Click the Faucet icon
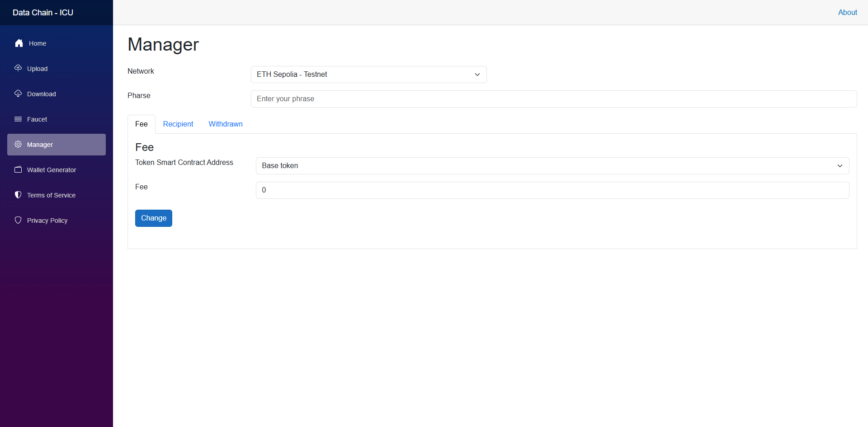868x427 pixels. pyautogui.click(x=18, y=119)
